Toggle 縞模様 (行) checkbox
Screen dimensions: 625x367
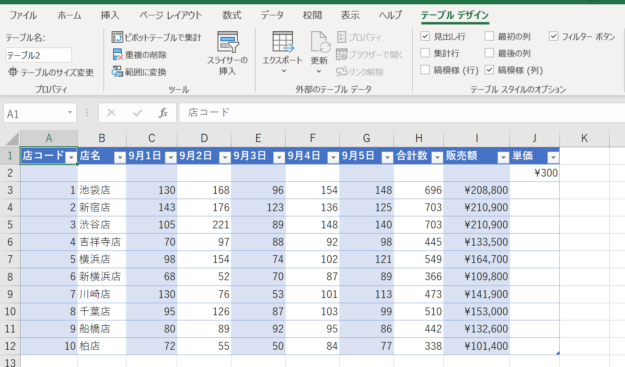[425, 70]
